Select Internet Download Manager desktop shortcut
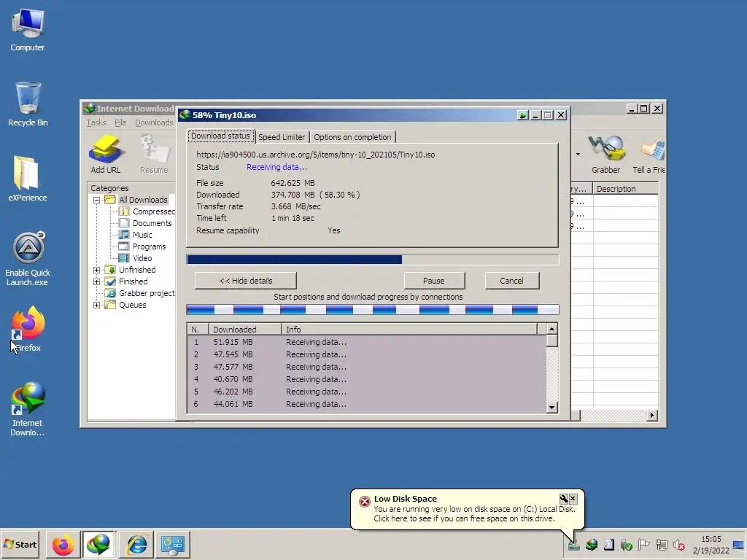Viewport: 747px width, 560px height. (x=28, y=409)
